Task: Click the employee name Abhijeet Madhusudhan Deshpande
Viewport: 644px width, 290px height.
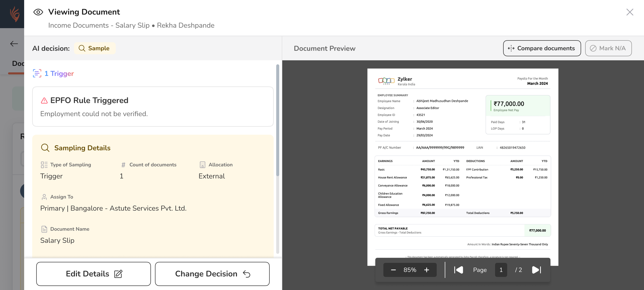Action: [x=442, y=101]
